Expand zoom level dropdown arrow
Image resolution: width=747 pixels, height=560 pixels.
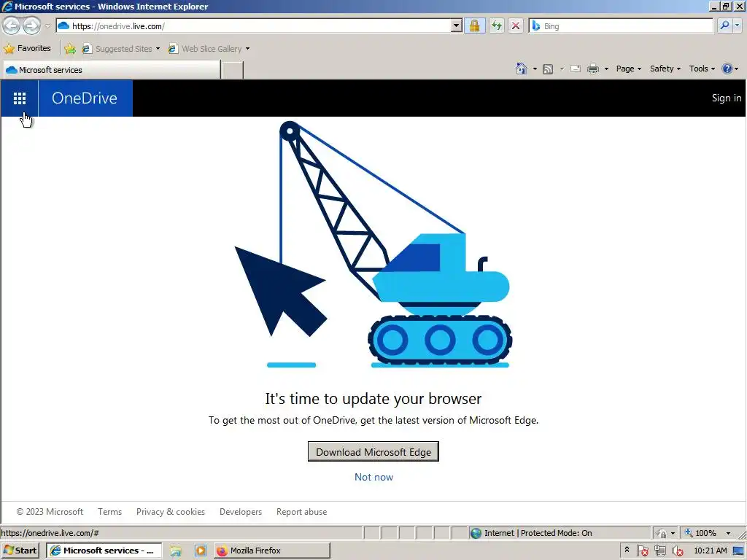(x=728, y=533)
